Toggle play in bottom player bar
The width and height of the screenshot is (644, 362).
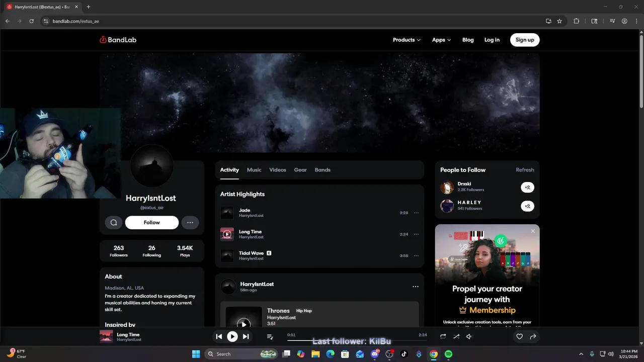(x=232, y=336)
